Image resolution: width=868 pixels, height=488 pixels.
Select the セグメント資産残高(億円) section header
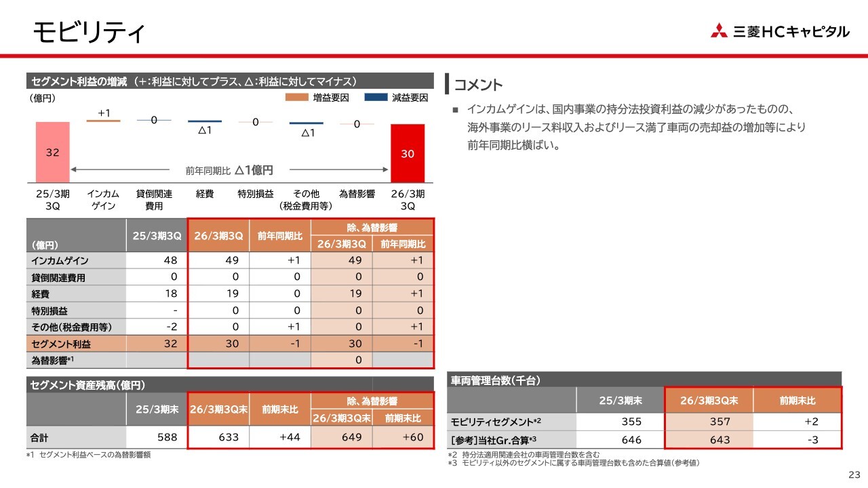(x=87, y=385)
